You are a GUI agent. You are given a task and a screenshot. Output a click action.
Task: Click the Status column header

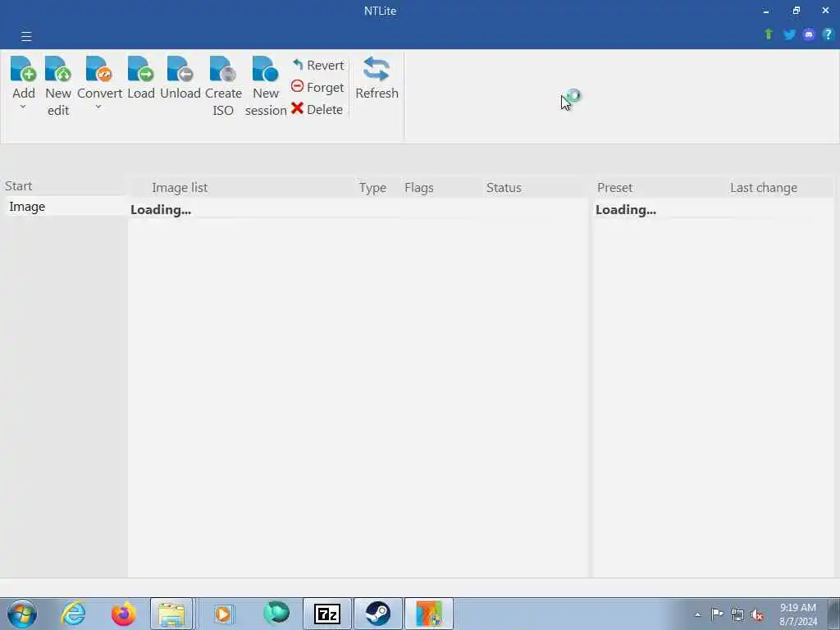504,188
